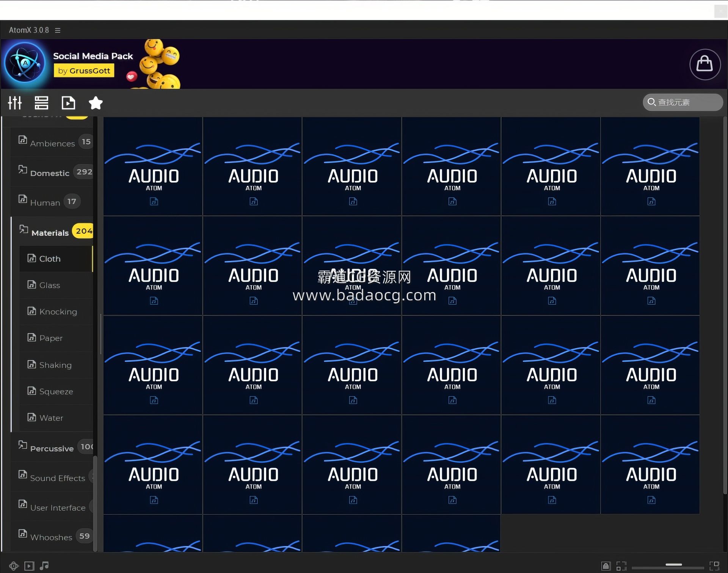Screen dimensions: 728x573
Task: Click the audio file icon beside Paper
Action: [32, 337]
